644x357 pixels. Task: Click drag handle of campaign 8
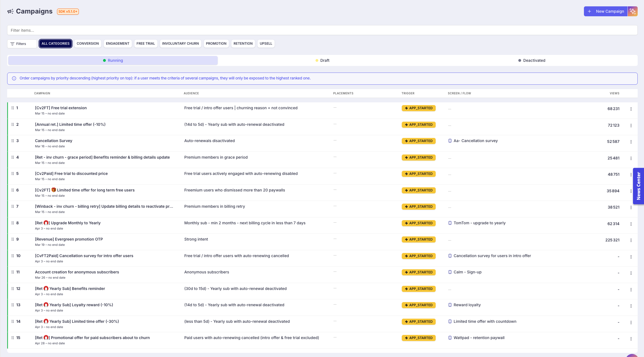13,223
